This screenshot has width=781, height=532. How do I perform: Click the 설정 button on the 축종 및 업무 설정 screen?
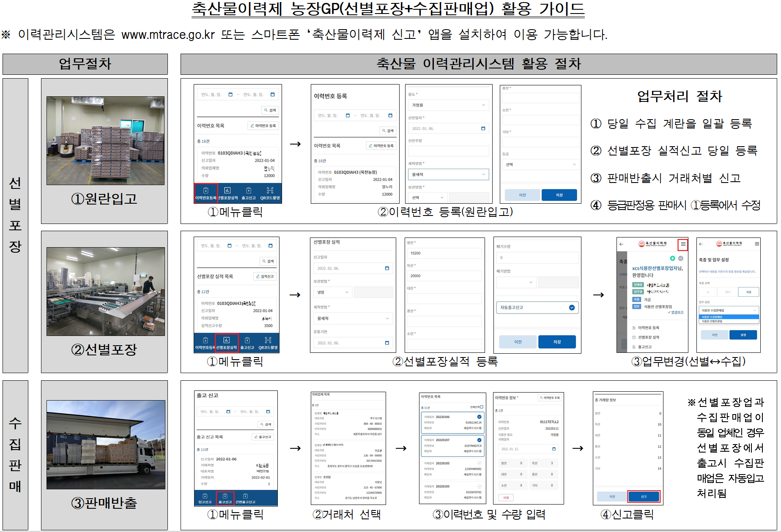point(743,335)
